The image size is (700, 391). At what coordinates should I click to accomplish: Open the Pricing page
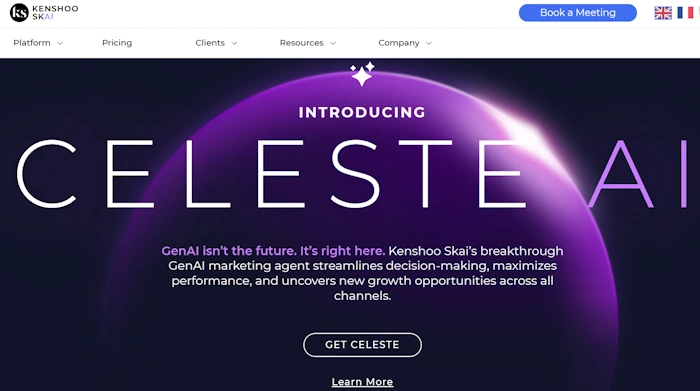tap(117, 43)
